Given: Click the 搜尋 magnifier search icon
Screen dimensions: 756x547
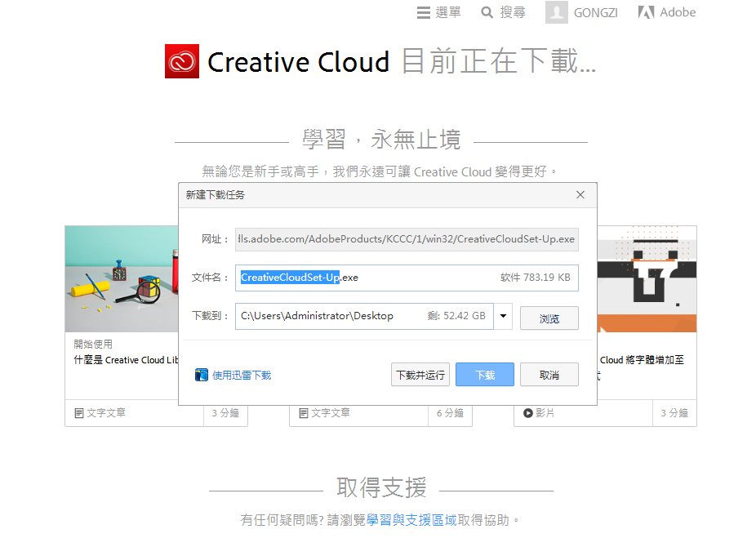Looking at the screenshot, I should coord(487,12).
